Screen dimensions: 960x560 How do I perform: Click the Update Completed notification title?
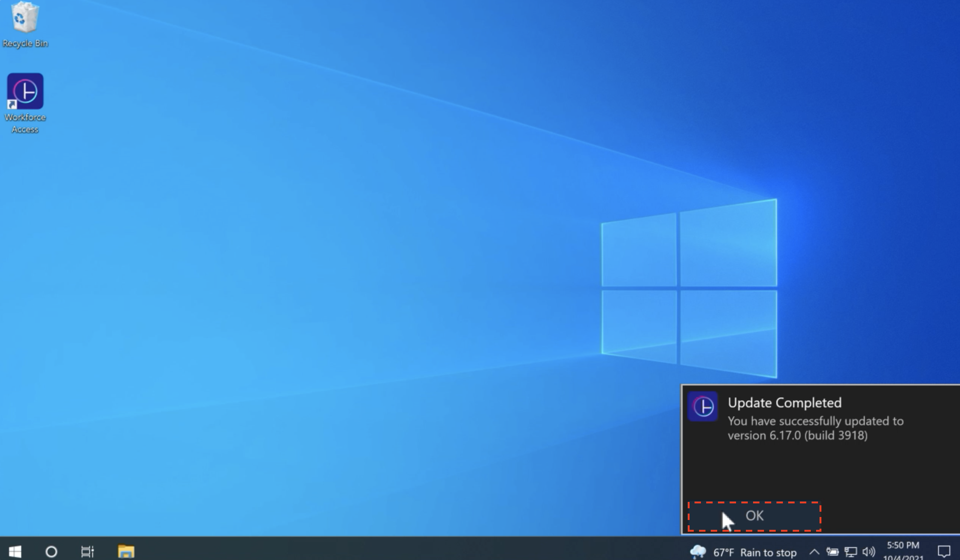784,403
